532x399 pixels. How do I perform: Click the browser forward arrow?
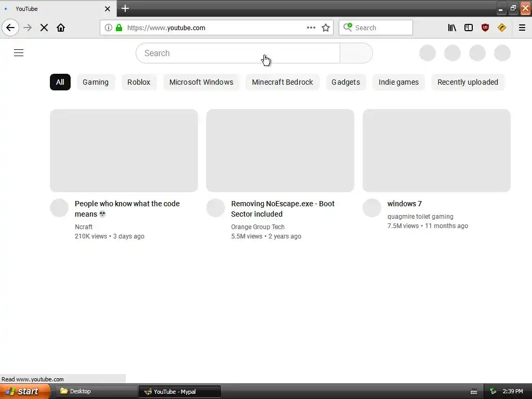[28, 28]
